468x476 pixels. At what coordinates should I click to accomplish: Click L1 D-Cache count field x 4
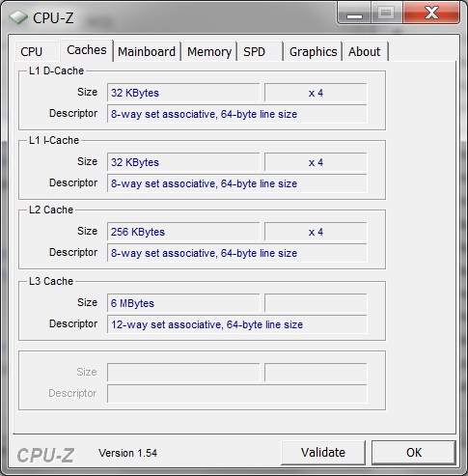point(316,93)
